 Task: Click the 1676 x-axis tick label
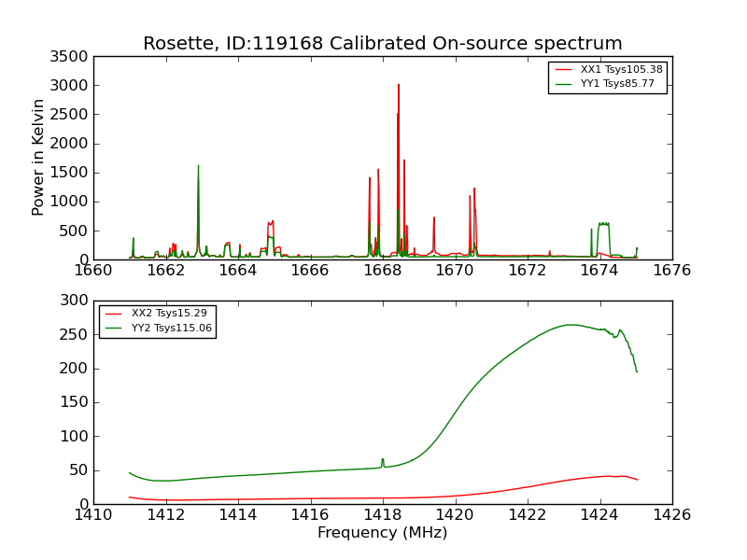[672, 271]
